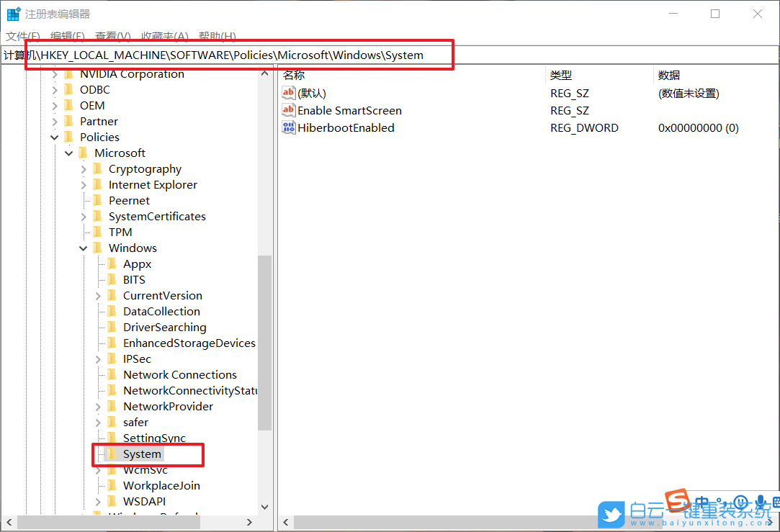Click the Windows folder icon
Viewport: 780px width, 532px height.
(99, 248)
